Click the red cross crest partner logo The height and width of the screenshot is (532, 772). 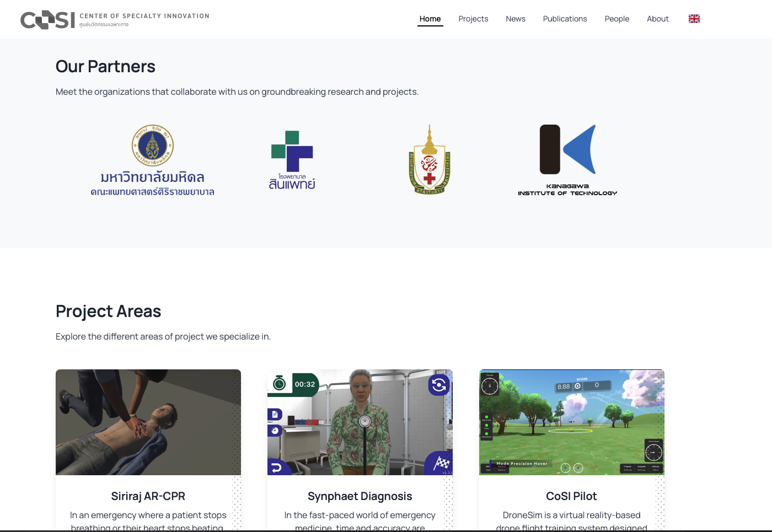click(x=430, y=160)
